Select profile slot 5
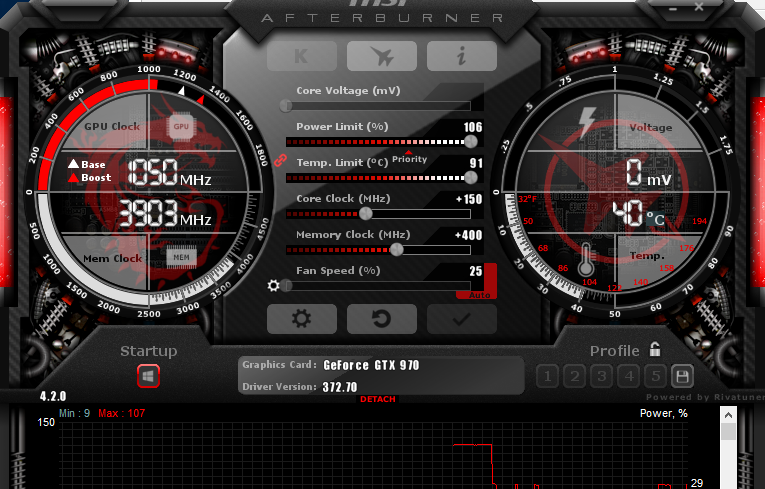The width and height of the screenshot is (765, 489). (x=656, y=376)
